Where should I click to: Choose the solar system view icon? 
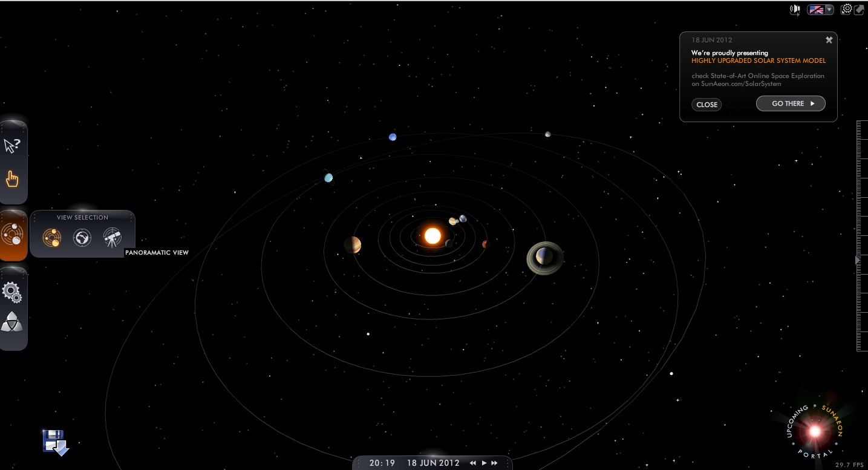pyautogui.click(x=52, y=238)
